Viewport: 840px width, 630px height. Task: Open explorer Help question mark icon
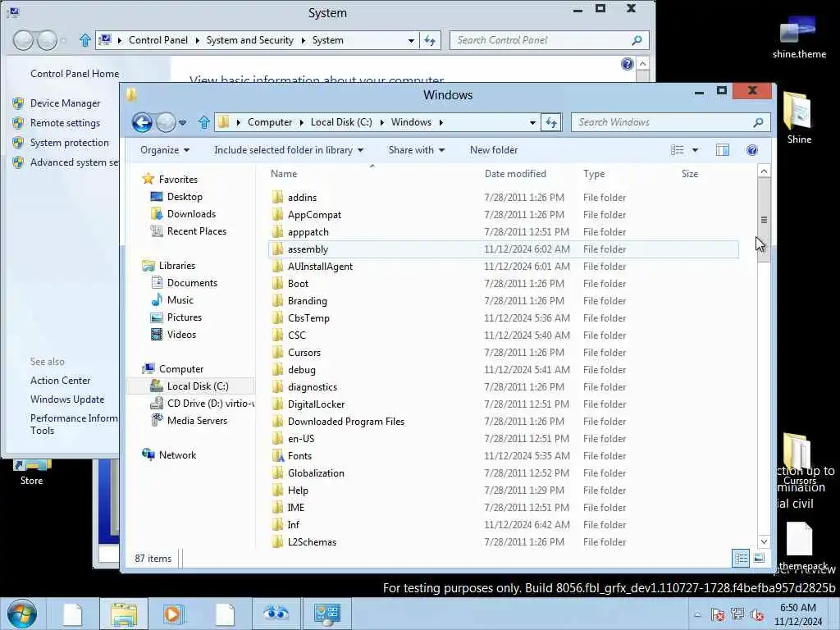[752, 150]
